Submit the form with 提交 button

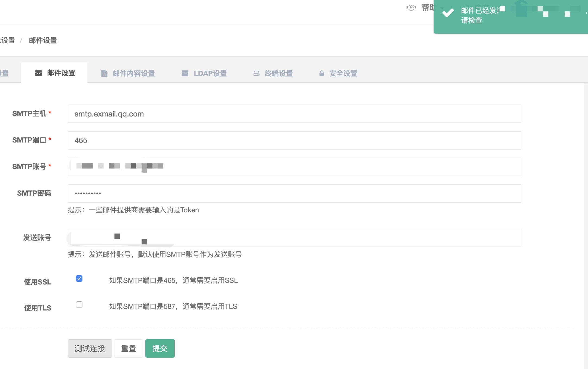click(160, 348)
